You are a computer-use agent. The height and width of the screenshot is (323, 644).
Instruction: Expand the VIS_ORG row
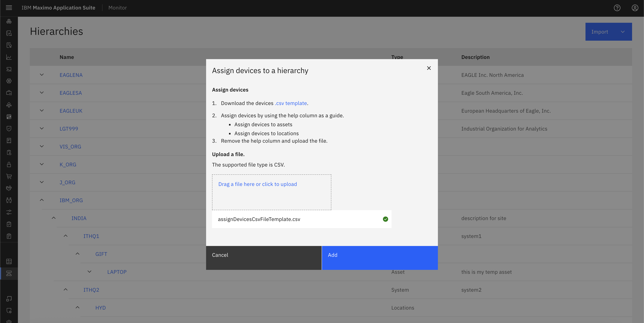(42, 146)
